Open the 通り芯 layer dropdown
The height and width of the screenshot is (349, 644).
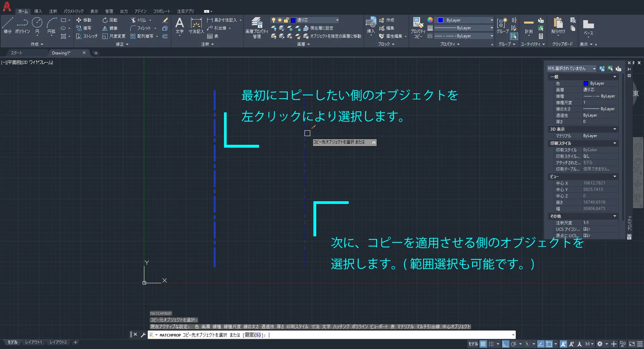click(x=337, y=20)
